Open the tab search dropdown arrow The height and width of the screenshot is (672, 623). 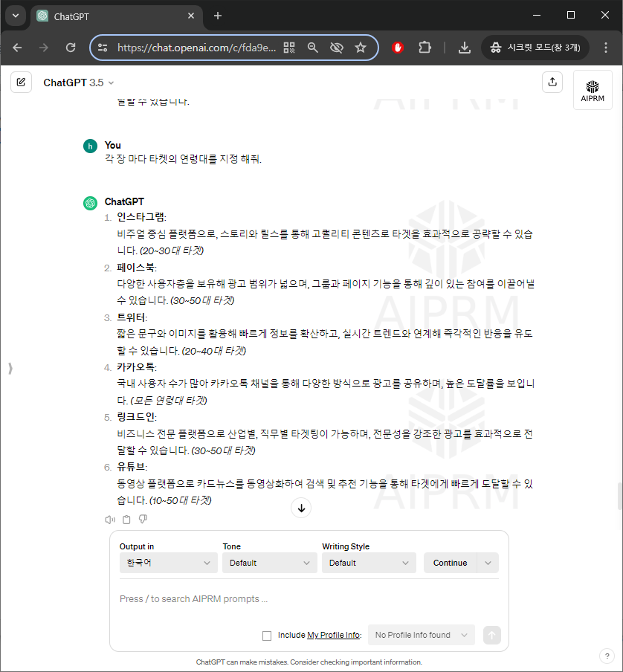[x=16, y=16]
